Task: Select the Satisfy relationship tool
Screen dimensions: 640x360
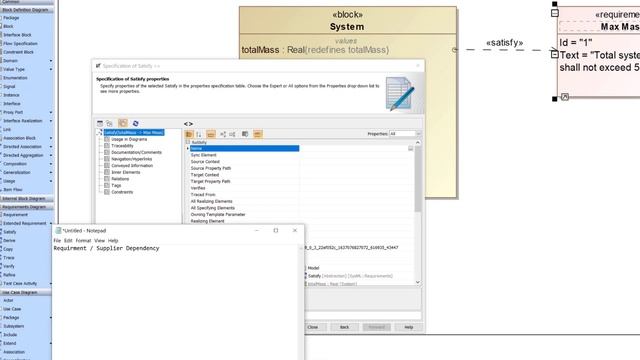Action: click(10, 232)
